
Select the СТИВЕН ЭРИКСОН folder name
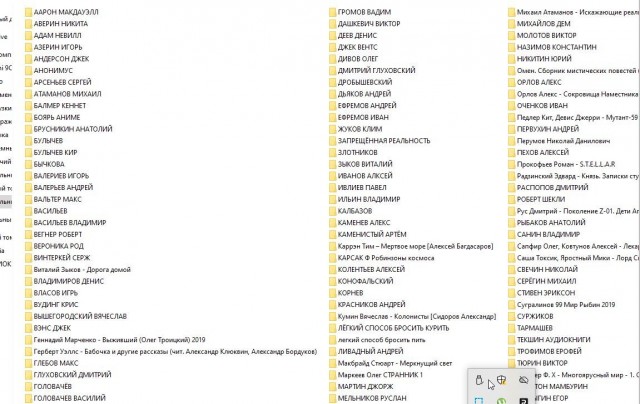tap(546, 293)
